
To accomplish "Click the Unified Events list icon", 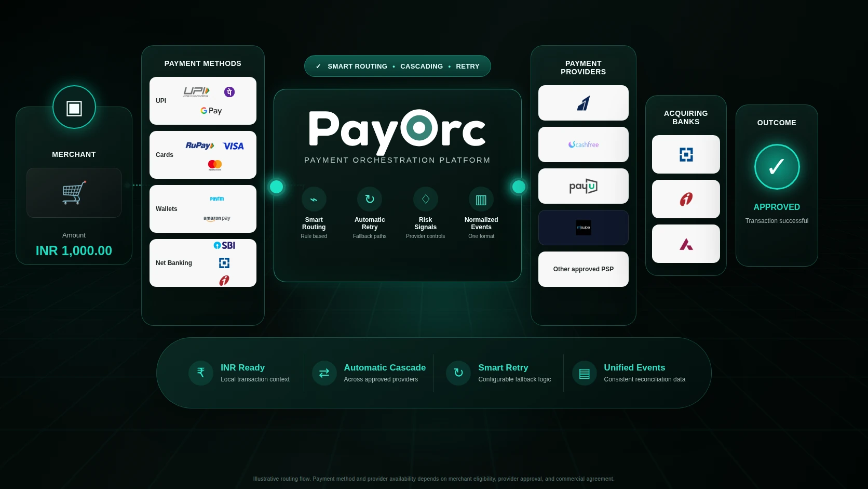I will [585, 373].
